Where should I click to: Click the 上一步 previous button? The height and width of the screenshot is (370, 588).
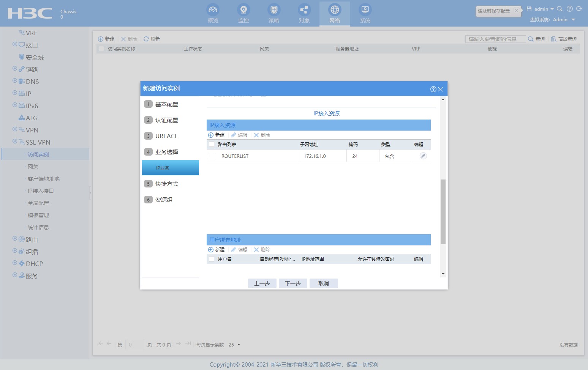tap(262, 283)
